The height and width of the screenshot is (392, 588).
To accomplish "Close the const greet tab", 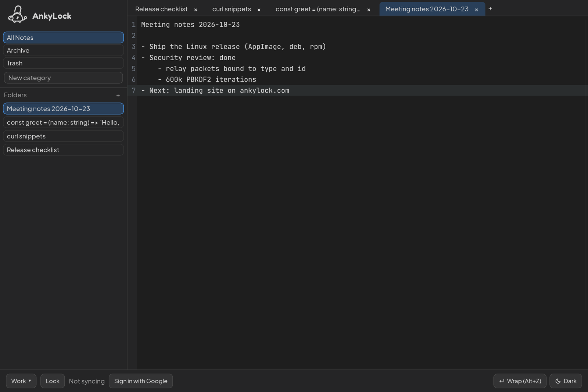I will (369, 10).
